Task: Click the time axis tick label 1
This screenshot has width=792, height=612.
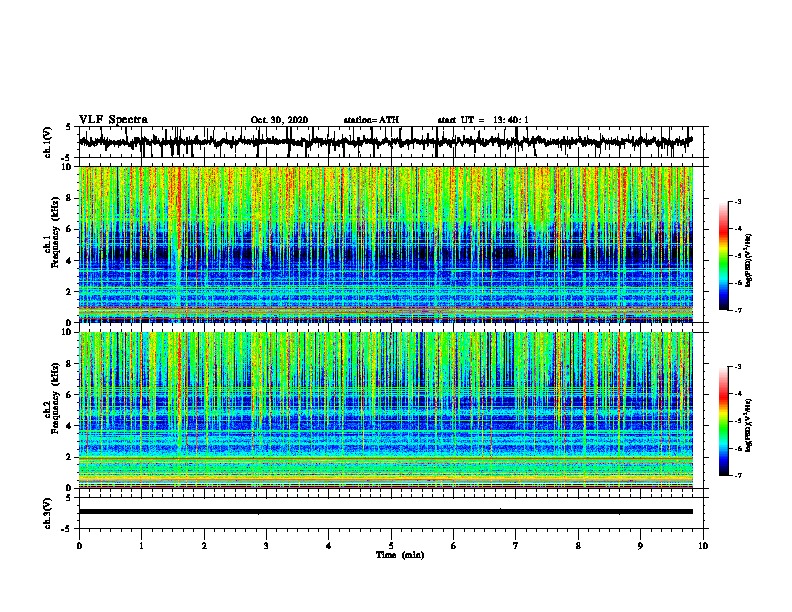Action: (x=141, y=546)
